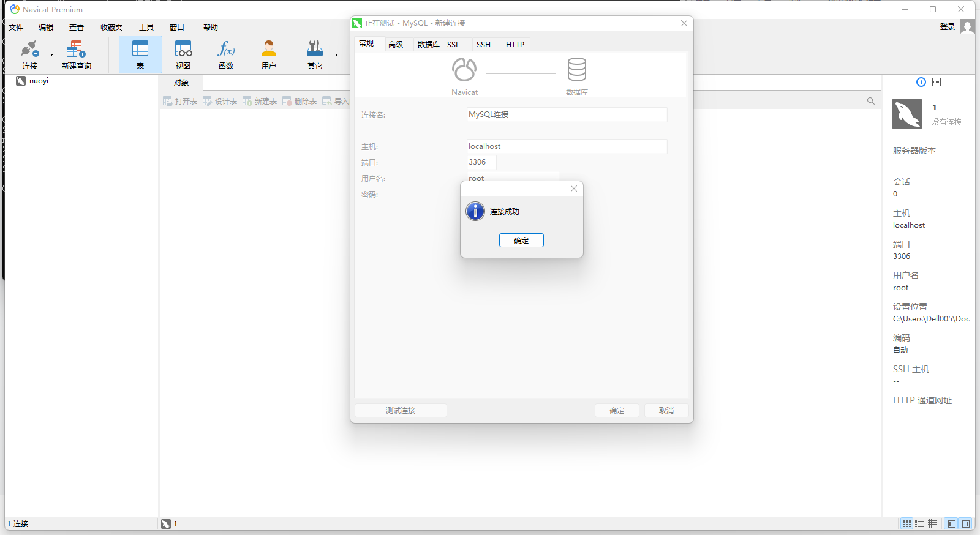Viewport: 980px width, 535px height.
Task: Click the blue information icon in message box
Action: (x=475, y=211)
